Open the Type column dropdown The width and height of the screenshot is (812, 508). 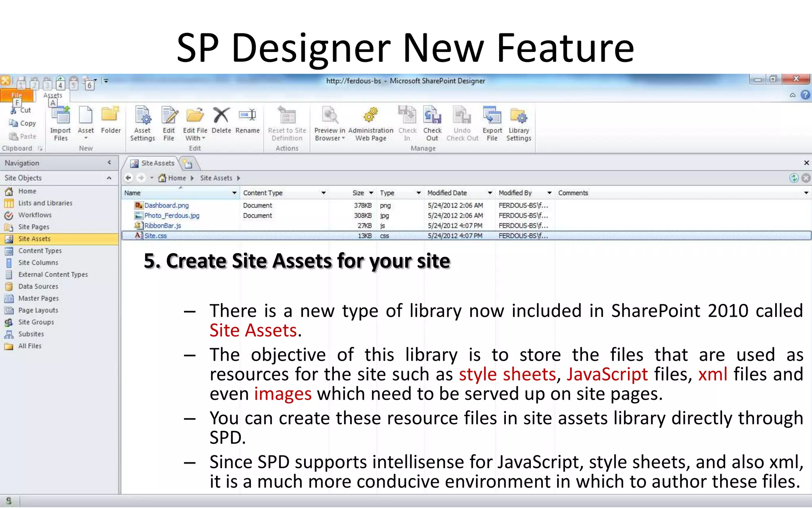pos(418,193)
